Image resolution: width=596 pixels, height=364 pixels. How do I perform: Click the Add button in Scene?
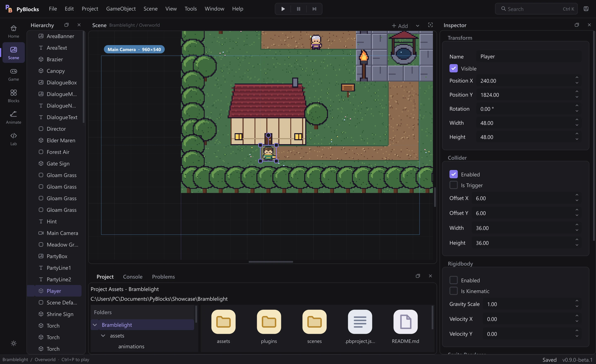pyautogui.click(x=400, y=26)
